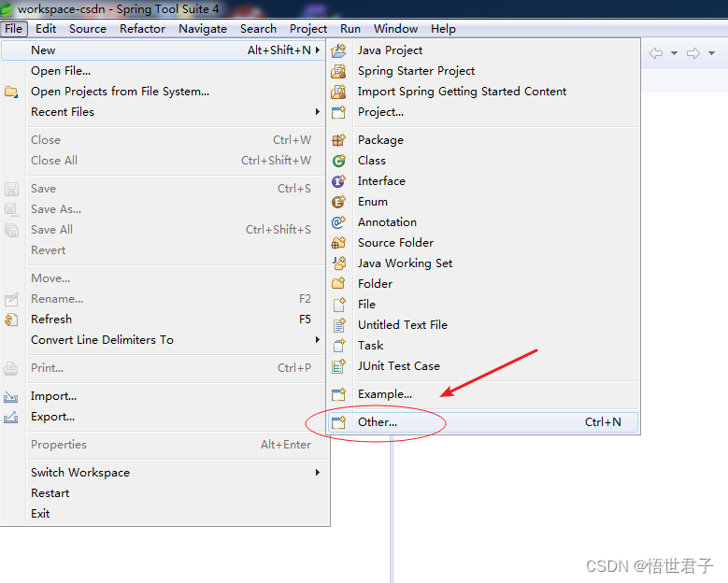Click the Source Folder icon
The width and height of the screenshot is (728, 583).
(x=338, y=243)
